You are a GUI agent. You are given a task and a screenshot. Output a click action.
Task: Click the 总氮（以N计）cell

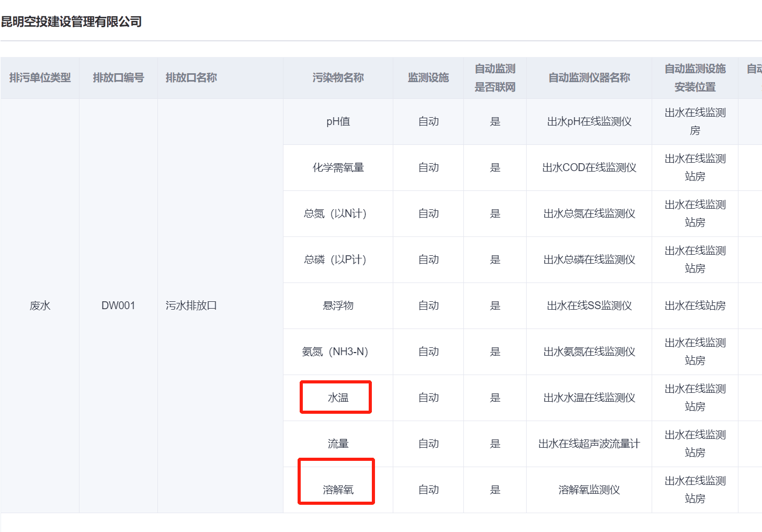tap(338, 213)
